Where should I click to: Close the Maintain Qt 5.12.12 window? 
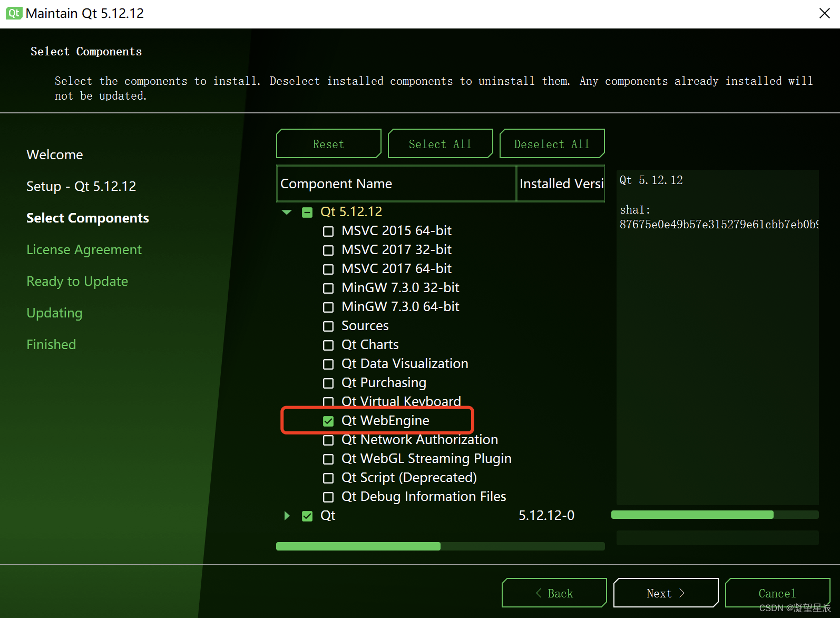tap(825, 13)
